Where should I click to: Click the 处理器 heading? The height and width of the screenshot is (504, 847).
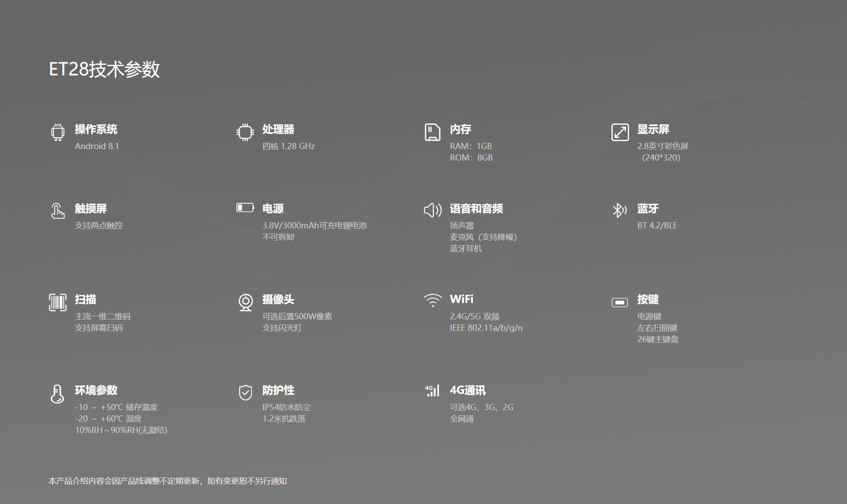point(278,129)
